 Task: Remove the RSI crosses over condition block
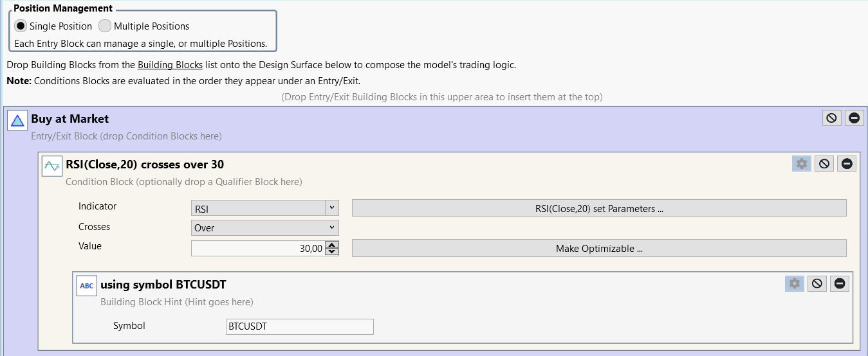point(846,163)
